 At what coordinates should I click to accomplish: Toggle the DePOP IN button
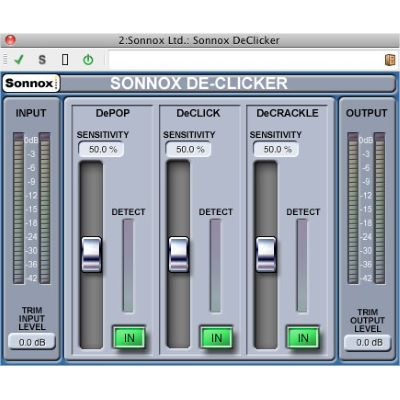tap(129, 338)
